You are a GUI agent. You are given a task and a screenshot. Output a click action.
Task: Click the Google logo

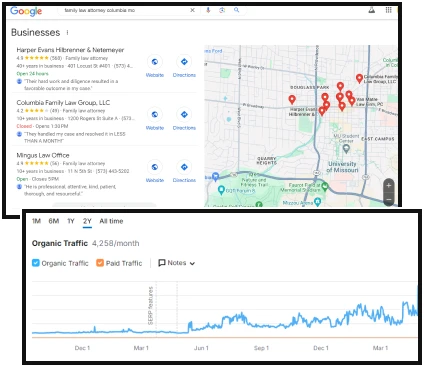pyautogui.click(x=26, y=11)
